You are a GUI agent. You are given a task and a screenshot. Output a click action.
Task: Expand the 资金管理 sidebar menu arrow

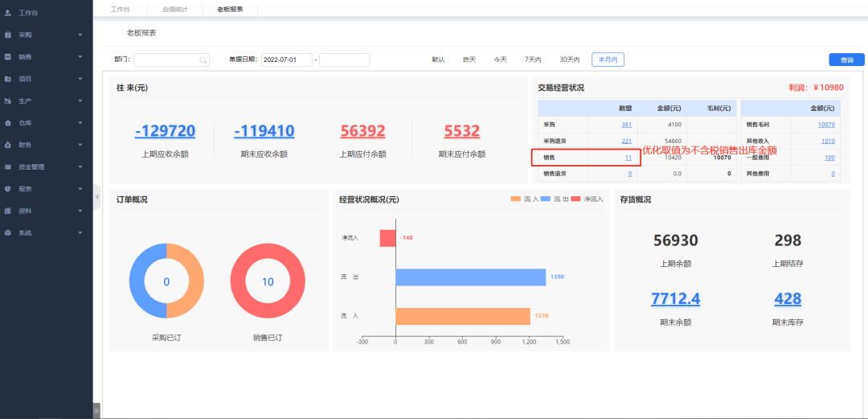pyautogui.click(x=80, y=167)
